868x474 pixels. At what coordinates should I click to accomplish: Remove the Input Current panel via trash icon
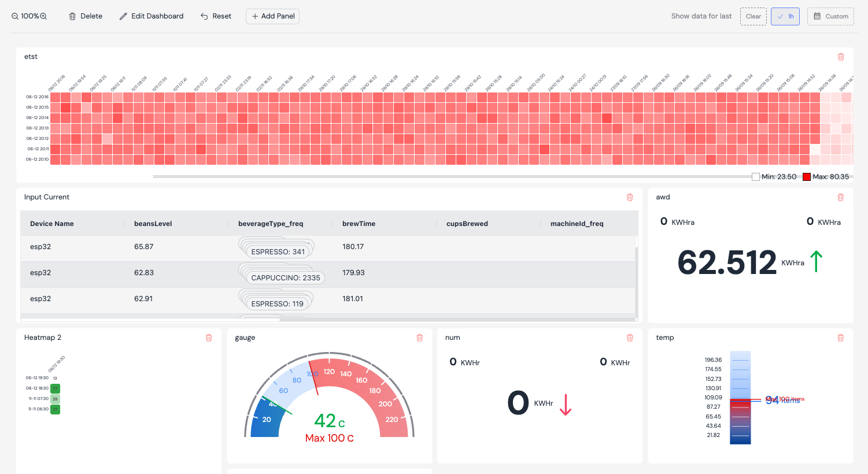630,197
